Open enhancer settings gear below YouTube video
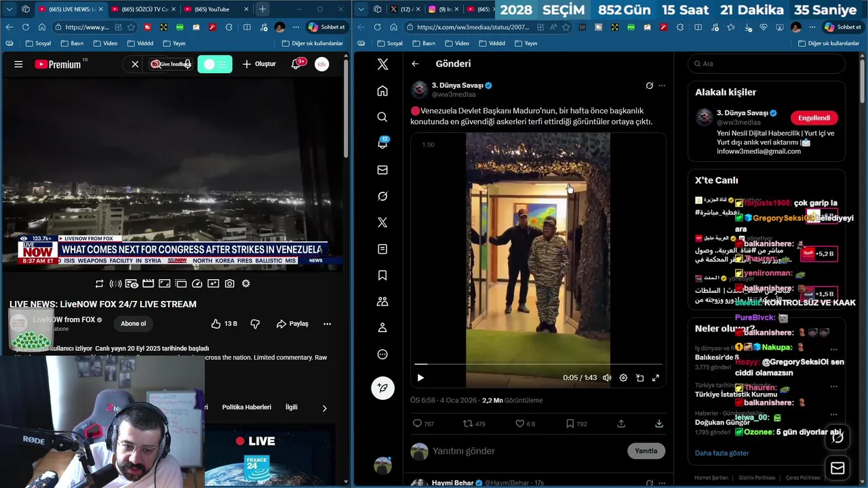The height and width of the screenshot is (488, 868). [x=246, y=283]
